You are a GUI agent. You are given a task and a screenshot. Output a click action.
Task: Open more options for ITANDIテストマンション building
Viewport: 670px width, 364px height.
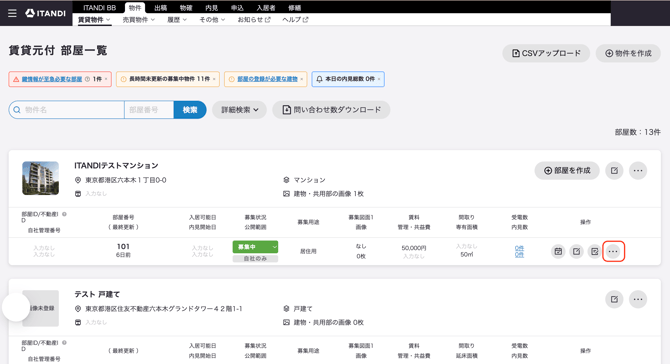(x=638, y=170)
